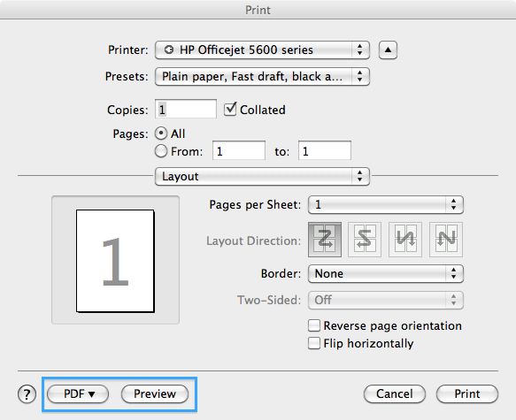Select the Z-shaped layout direction icon

[x=325, y=240]
